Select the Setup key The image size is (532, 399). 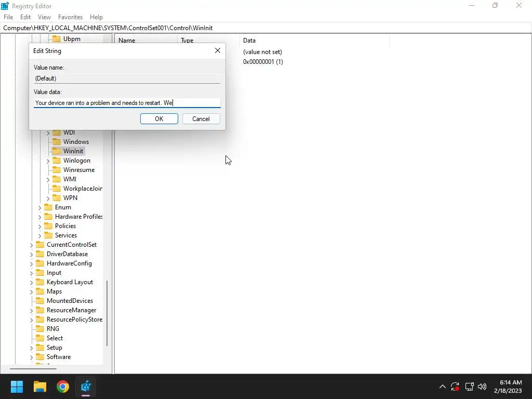[54, 348]
